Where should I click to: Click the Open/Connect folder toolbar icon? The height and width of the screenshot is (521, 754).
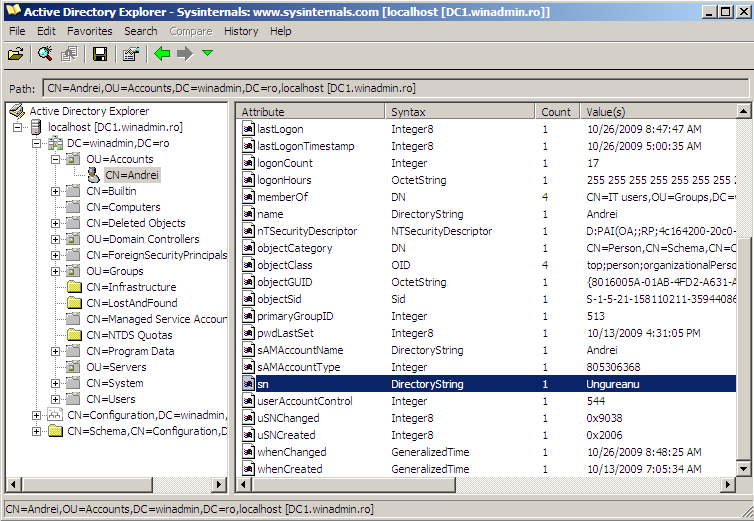[x=15, y=54]
